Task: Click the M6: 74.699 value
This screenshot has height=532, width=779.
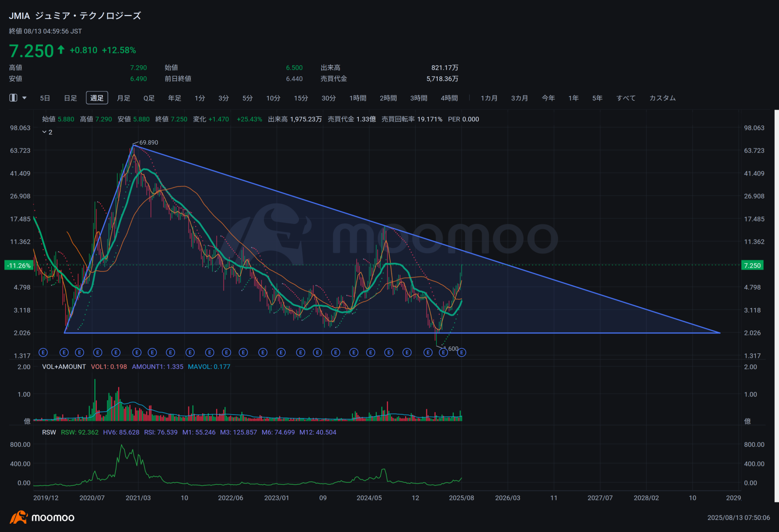Action: tap(278, 432)
